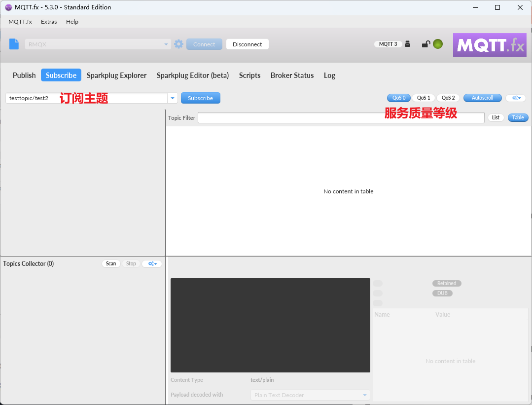This screenshot has height=405, width=532.
Task: Click the DUB flag indicator
Action: pyautogui.click(x=442, y=293)
